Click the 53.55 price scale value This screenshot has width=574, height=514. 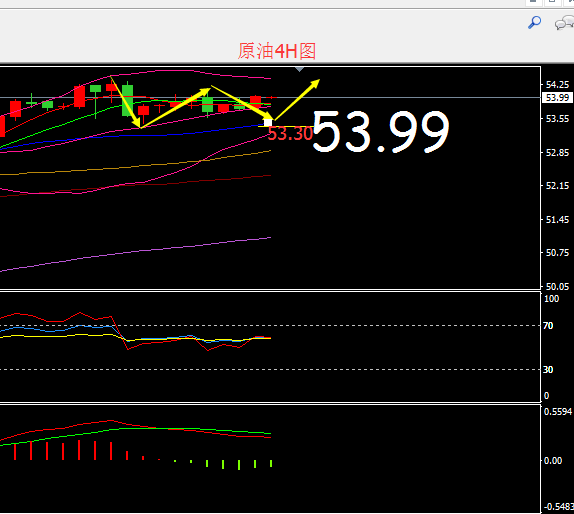[557, 119]
